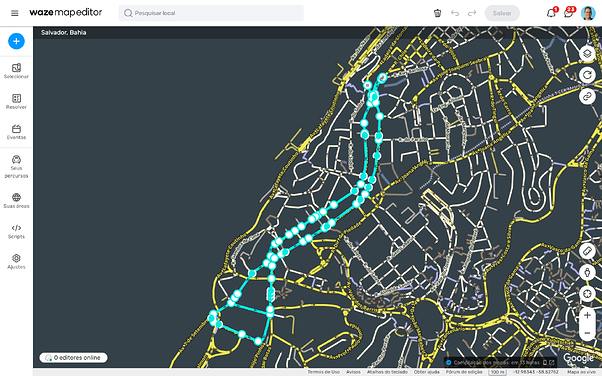The width and height of the screenshot is (602, 376).
Task: Open the notifications bell
Action: pyautogui.click(x=551, y=13)
